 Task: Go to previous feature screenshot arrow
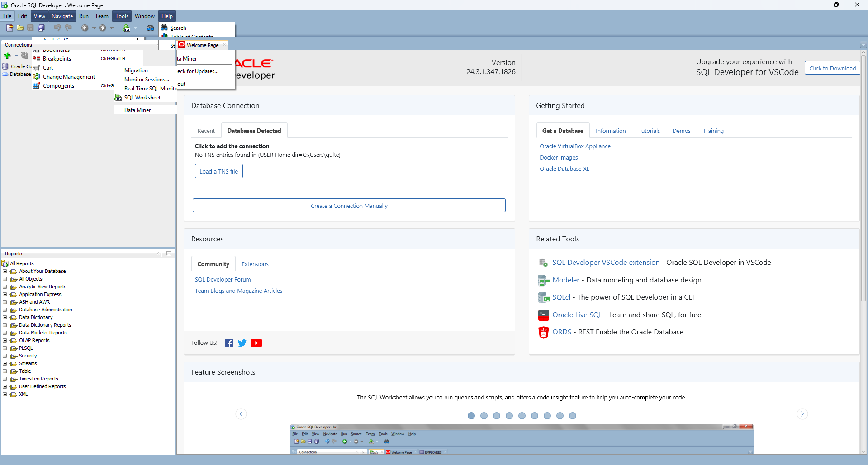click(x=241, y=414)
